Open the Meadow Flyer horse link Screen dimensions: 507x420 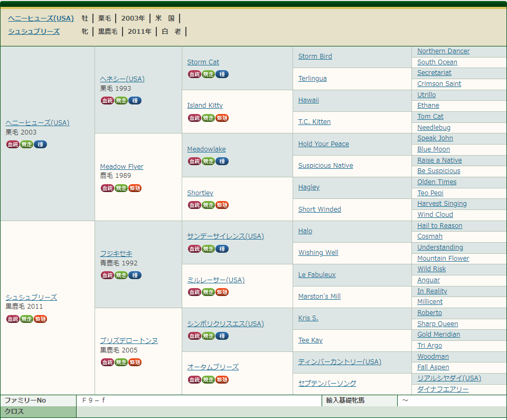[121, 166]
